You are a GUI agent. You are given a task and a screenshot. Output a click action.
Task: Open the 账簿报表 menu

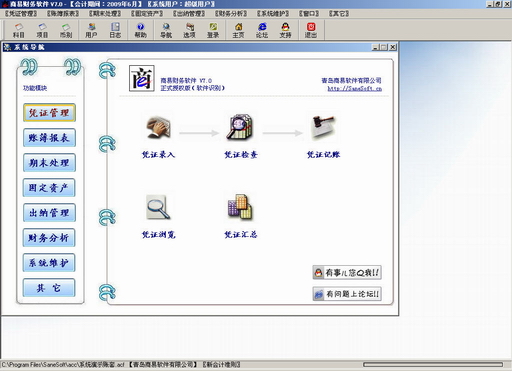tap(63, 13)
